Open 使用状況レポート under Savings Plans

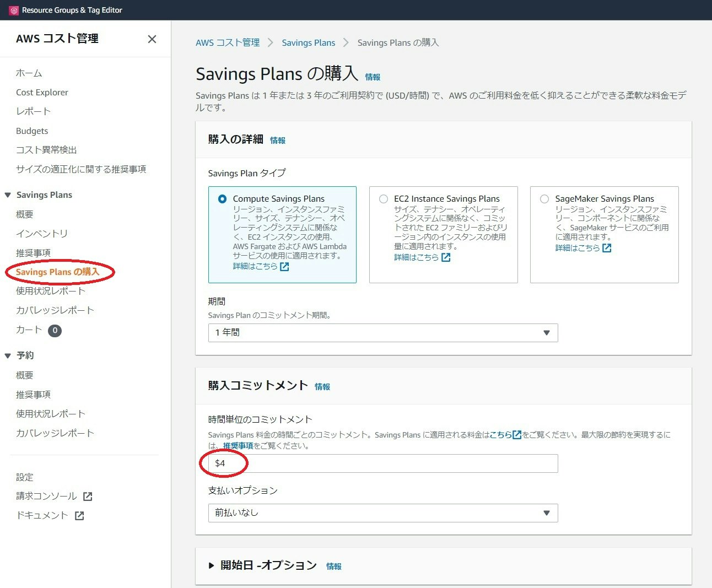51,291
